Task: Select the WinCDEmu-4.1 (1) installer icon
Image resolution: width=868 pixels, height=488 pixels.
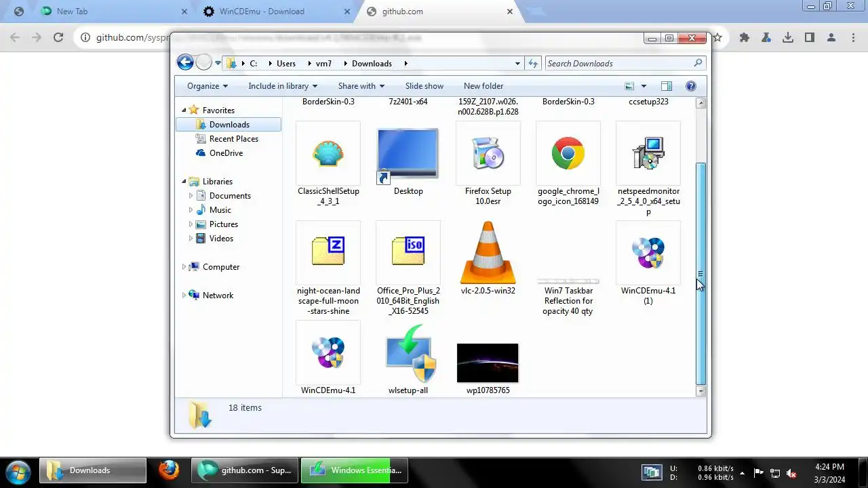Action: pyautogui.click(x=648, y=252)
